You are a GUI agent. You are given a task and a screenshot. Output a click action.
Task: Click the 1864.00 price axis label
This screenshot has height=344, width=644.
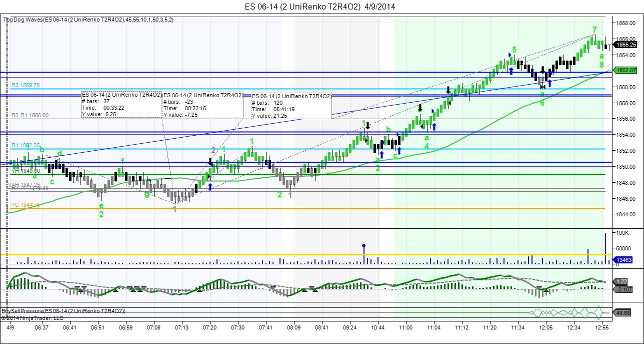tap(625, 55)
